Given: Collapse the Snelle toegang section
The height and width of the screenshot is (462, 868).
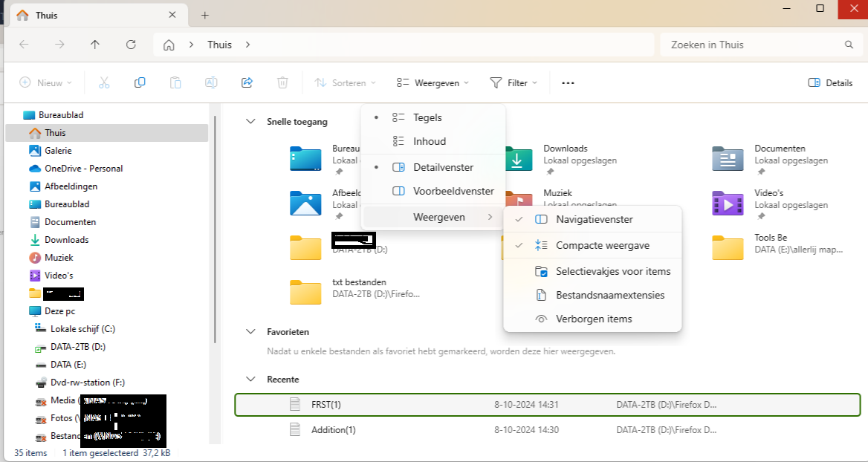Looking at the screenshot, I should 250,122.
